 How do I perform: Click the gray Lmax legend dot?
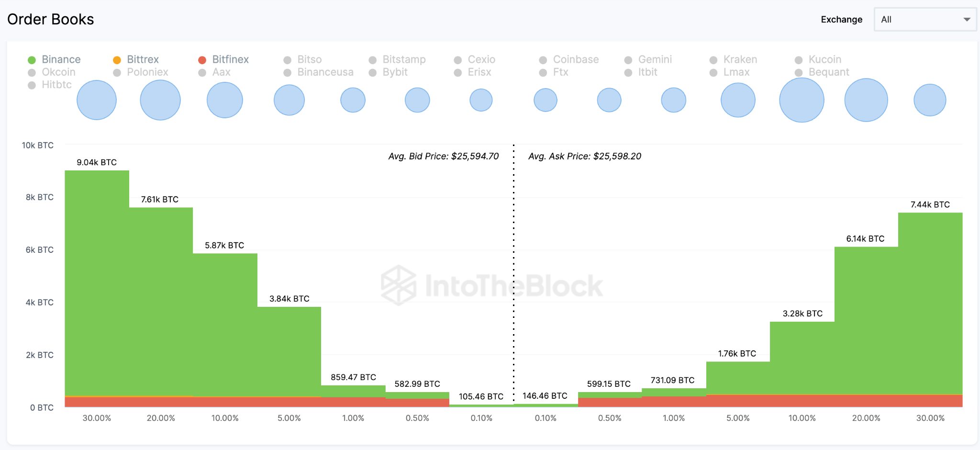point(713,73)
